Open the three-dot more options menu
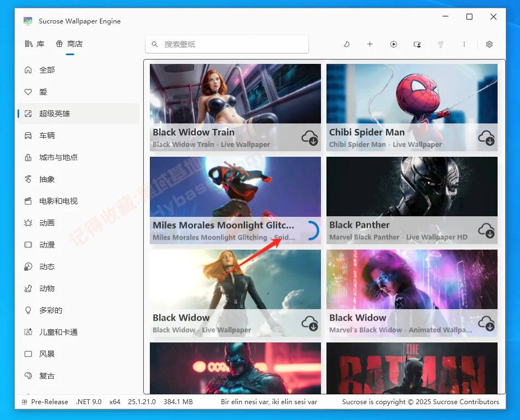This screenshot has height=420, width=520. pos(464,44)
